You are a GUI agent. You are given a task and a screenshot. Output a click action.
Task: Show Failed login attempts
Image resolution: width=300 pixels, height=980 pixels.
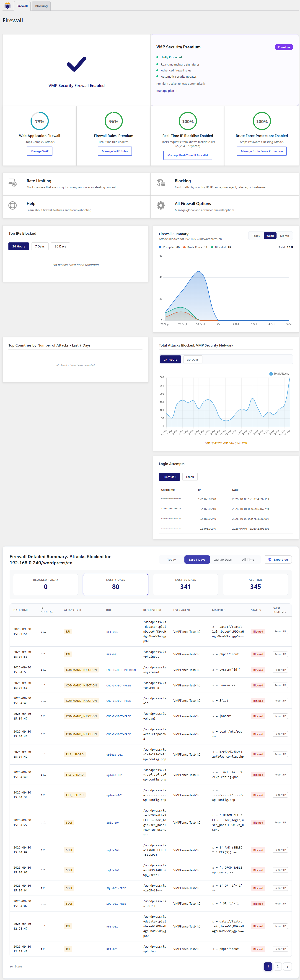pos(190,477)
